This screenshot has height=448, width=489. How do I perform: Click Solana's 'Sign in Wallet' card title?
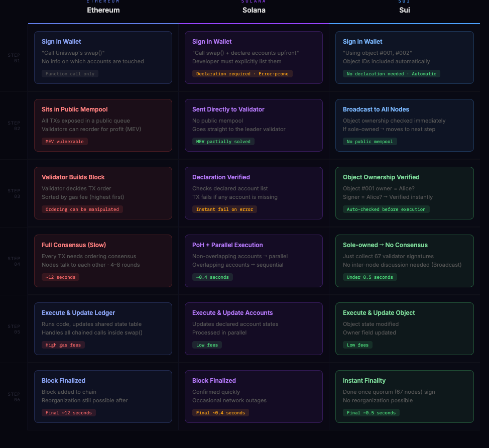212,42
